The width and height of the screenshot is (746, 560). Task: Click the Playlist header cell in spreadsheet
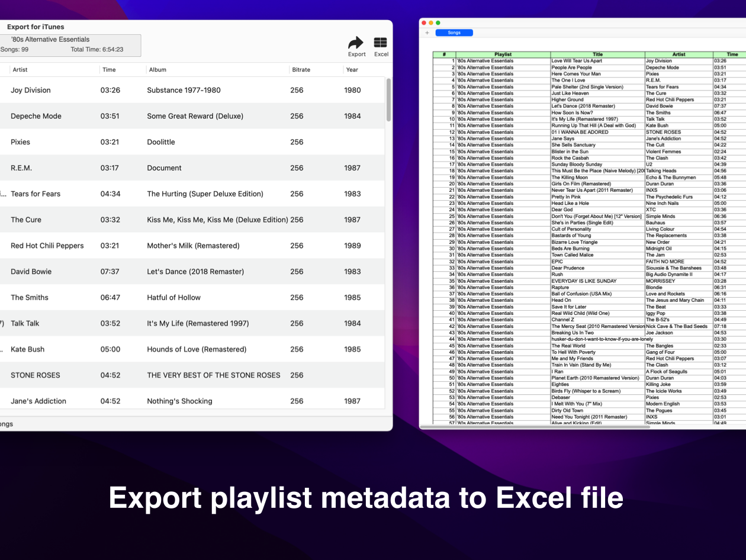[x=503, y=54]
